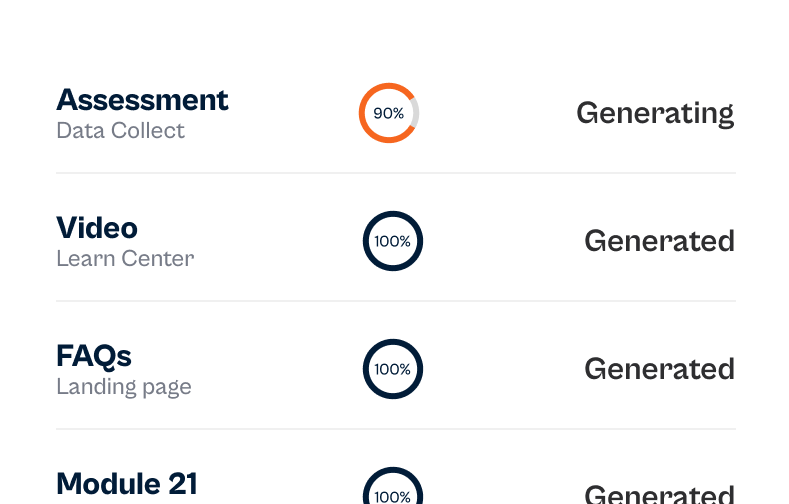Click the Generated status for Module 21
Screen dimensions: 789x504
click(x=659, y=493)
